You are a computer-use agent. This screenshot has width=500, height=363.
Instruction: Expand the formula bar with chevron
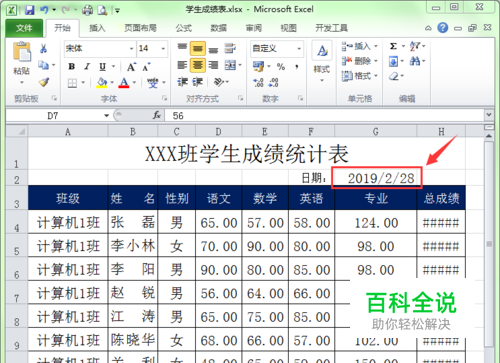click(x=489, y=115)
